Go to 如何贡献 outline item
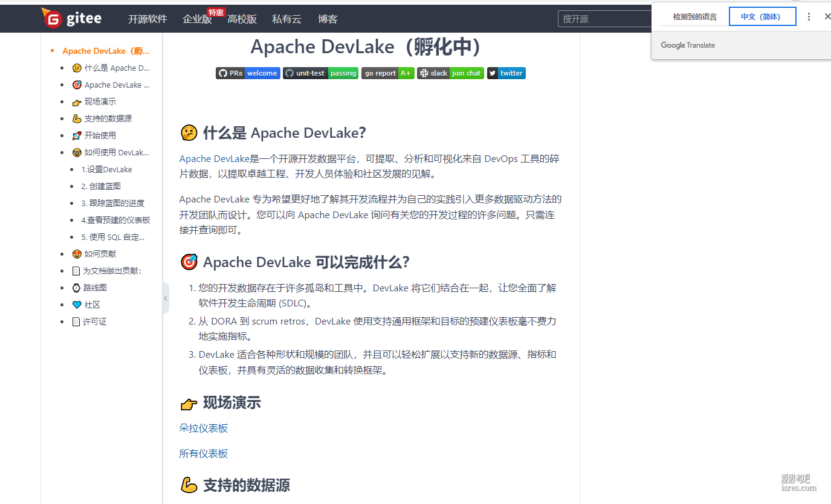Image resolution: width=831 pixels, height=504 pixels. (x=94, y=254)
